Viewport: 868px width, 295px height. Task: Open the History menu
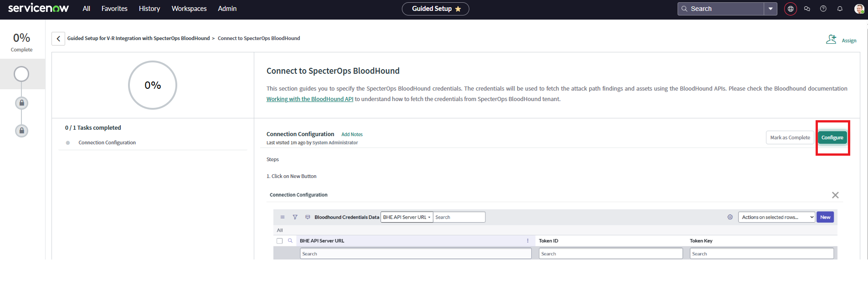pos(149,9)
